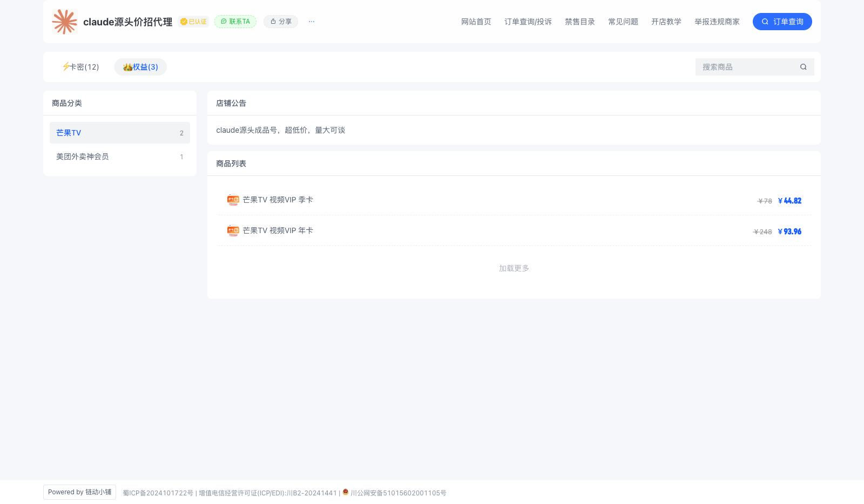Click the 增值电信经营许可证 license text
The image size is (864, 504).
(x=268, y=493)
